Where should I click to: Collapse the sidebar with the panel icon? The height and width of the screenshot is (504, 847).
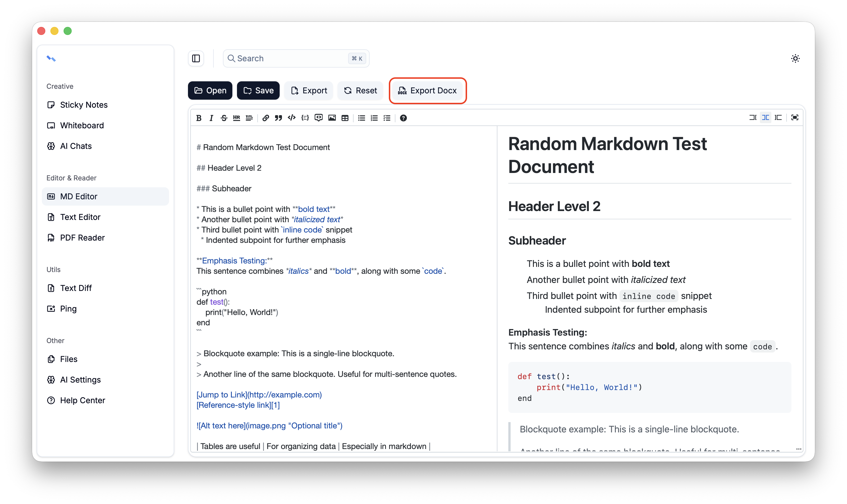196,58
